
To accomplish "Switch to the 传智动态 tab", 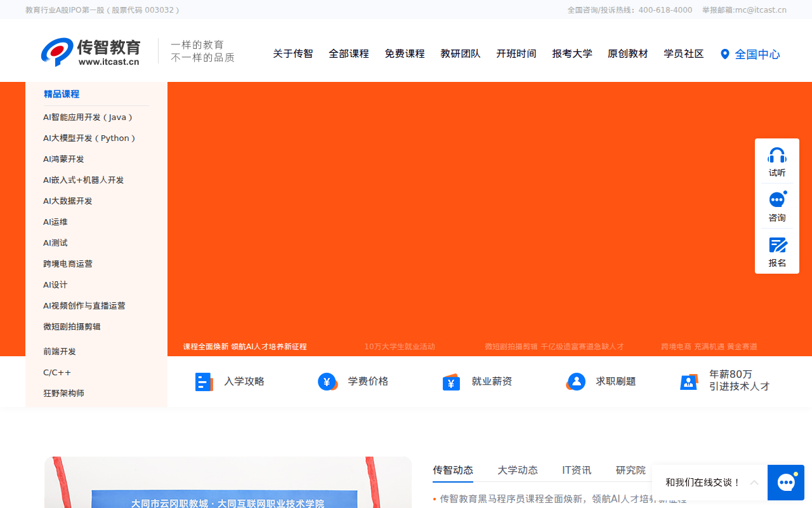I will 453,471.
